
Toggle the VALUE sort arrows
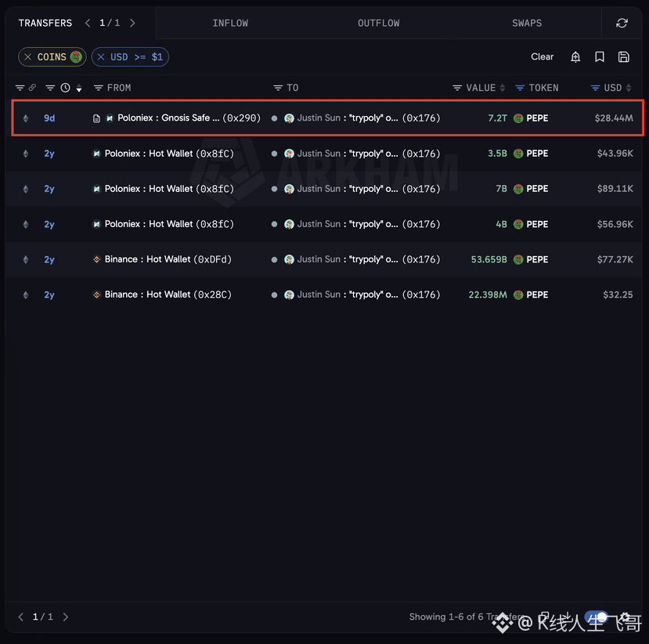point(502,88)
